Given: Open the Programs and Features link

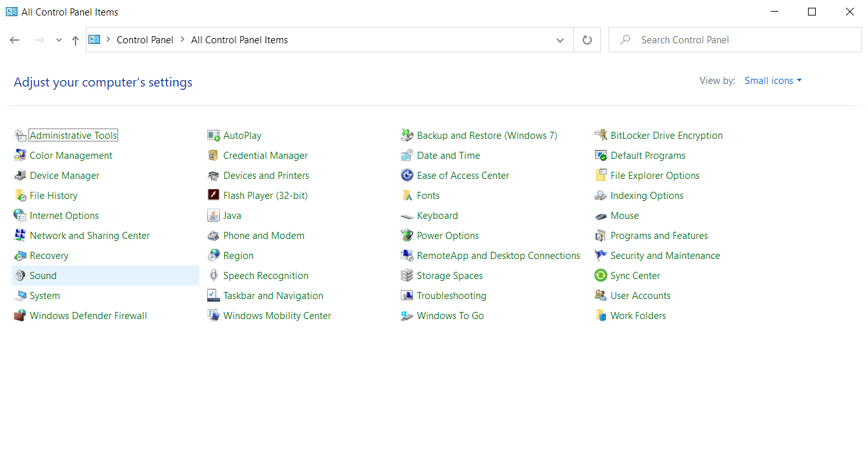Looking at the screenshot, I should click(659, 236).
